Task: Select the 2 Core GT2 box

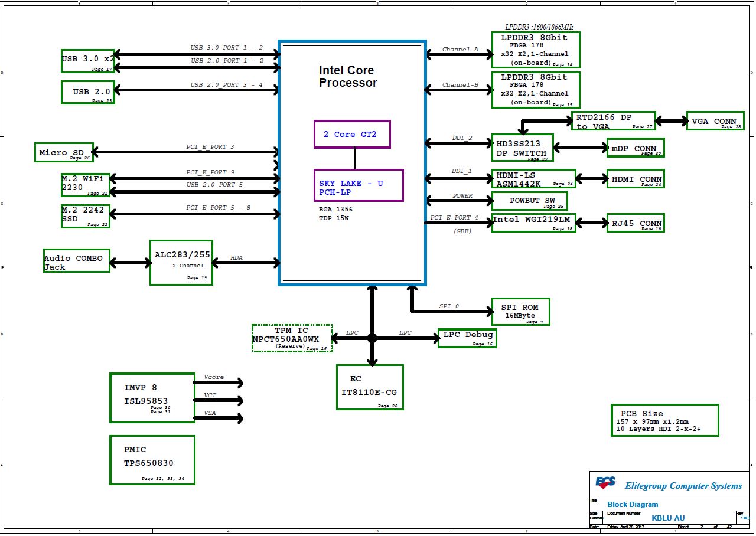Action: (x=352, y=135)
